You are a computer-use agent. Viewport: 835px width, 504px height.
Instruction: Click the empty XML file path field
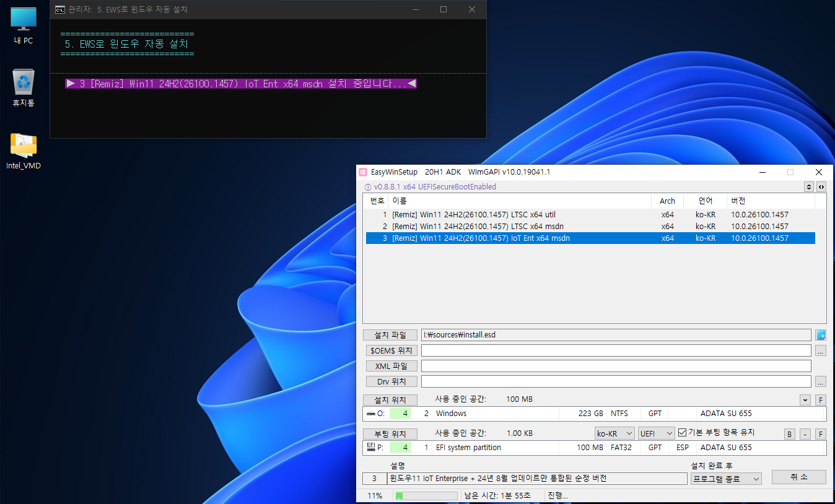[x=616, y=366]
